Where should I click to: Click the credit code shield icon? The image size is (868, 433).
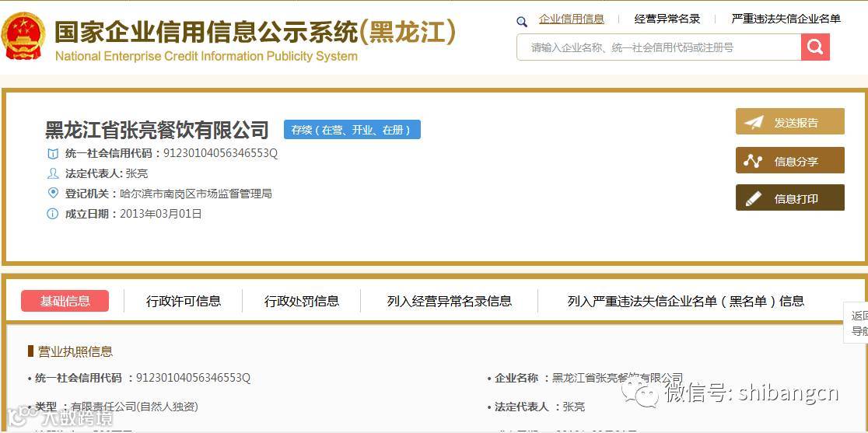[x=53, y=154]
